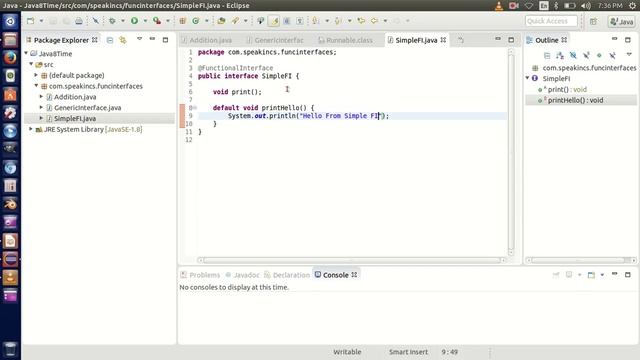The width and height of the screenshot is (640, 360).
Task: Toggle Show Whitespace Characters icon
Action: tap(300, 21)
